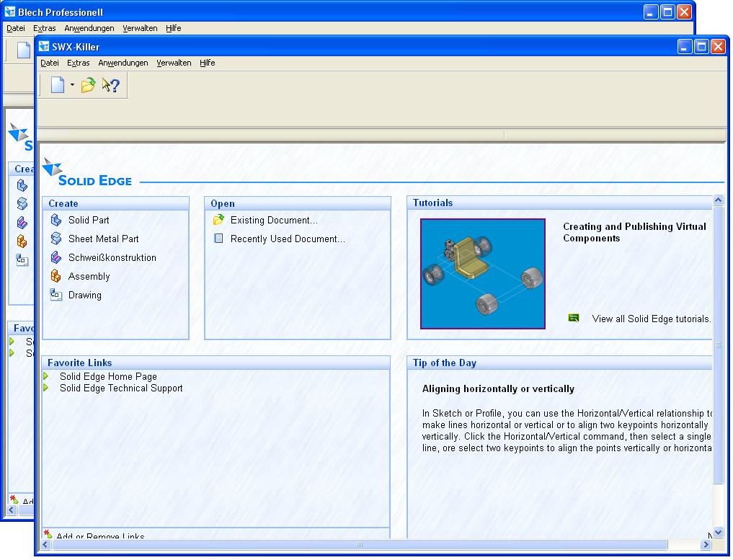Viewport: 733px width, 560px height.
Task: Open the Solid Edge Technical Support link
Action: click(x=121, y=388)
